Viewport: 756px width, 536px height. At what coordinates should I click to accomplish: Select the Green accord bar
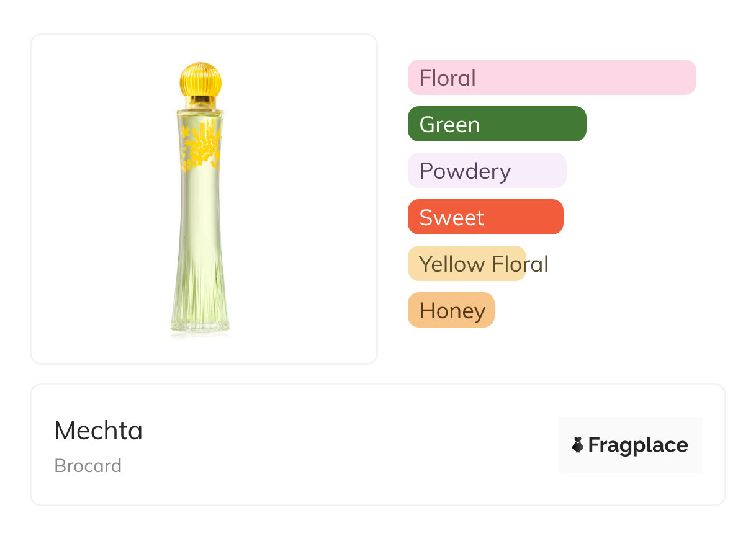[497, 124]
